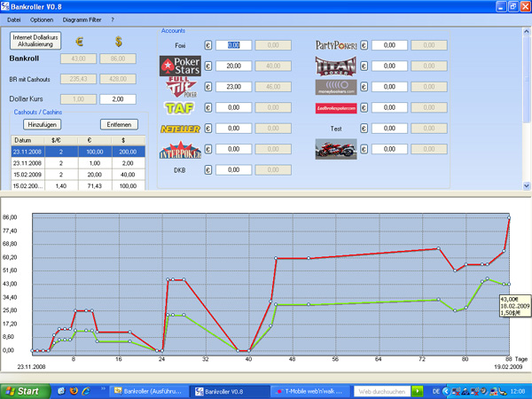
Task: Click the Datum column header
Action: click(x=27, y=140)
